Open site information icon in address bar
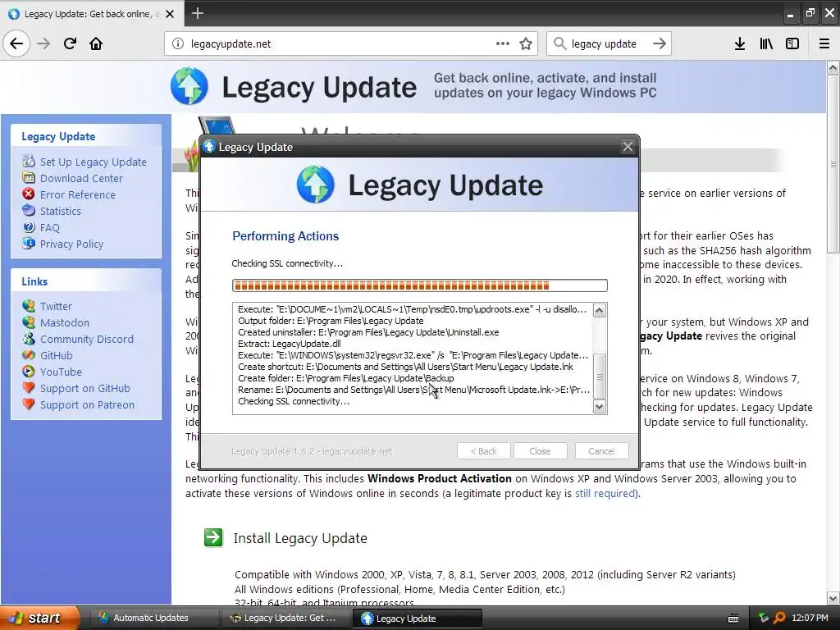This screenshot has width=840, height=630. (178, 44)
